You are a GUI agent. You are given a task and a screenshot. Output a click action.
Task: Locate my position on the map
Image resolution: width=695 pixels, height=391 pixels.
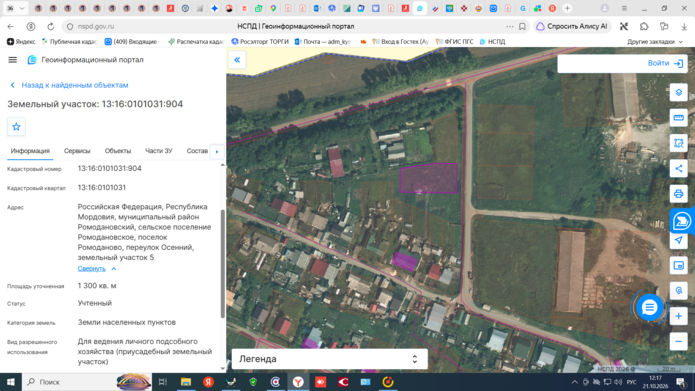pyautogui.click(x=678, y=240)
